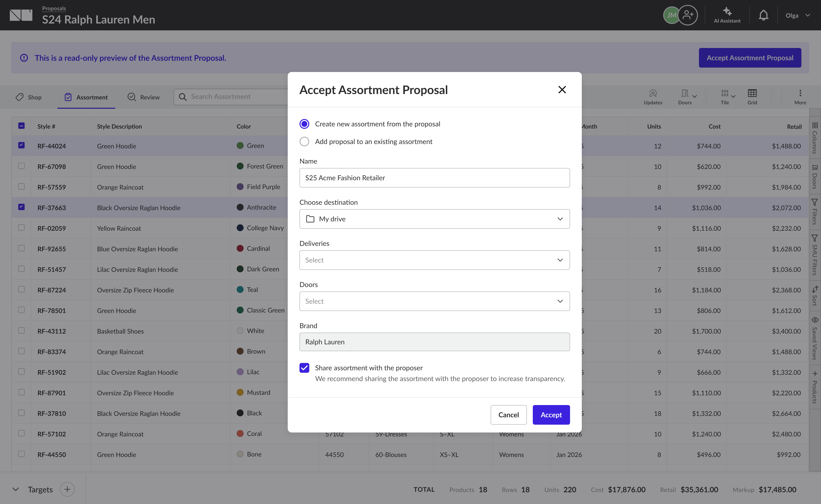The height and width of the screenshot is (504, 821).
Task: Click Cancel in the dialog
Action: click(x=509, y=415)
